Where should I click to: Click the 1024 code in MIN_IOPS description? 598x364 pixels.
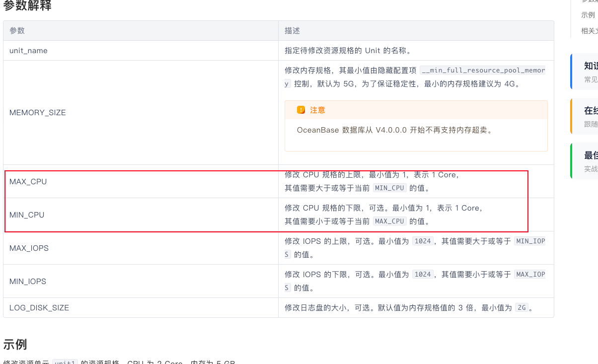pos(423,274)
